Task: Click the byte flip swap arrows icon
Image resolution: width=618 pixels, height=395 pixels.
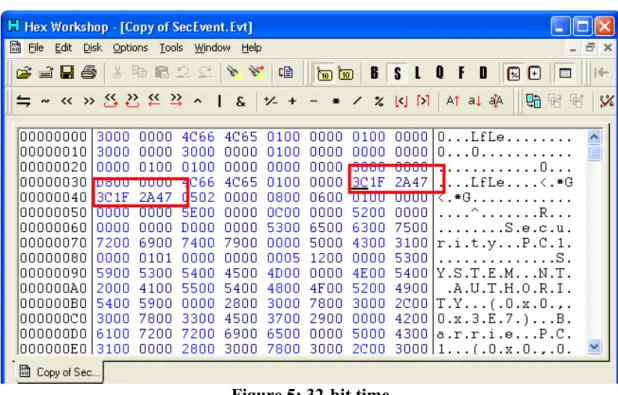Action: pyautogui.click(x=23, y=101)
